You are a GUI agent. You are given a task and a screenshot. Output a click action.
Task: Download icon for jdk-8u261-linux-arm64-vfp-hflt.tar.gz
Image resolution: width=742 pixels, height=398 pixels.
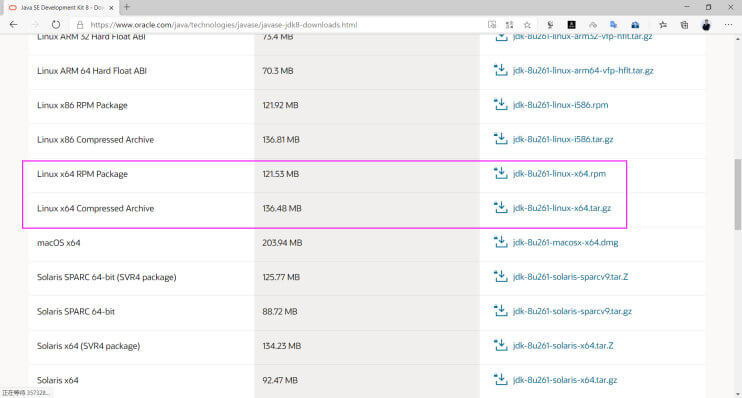point(501,70)
